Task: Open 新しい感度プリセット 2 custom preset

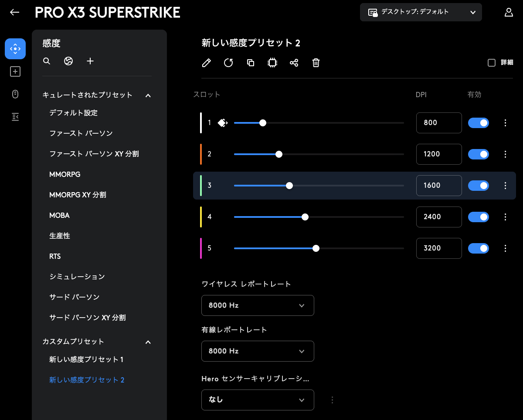Action: coord(87,380)
